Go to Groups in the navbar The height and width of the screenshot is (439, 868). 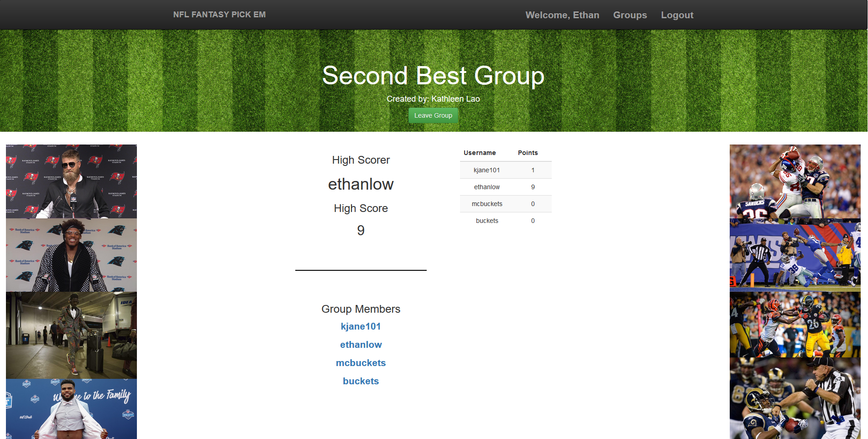point(630,15)
